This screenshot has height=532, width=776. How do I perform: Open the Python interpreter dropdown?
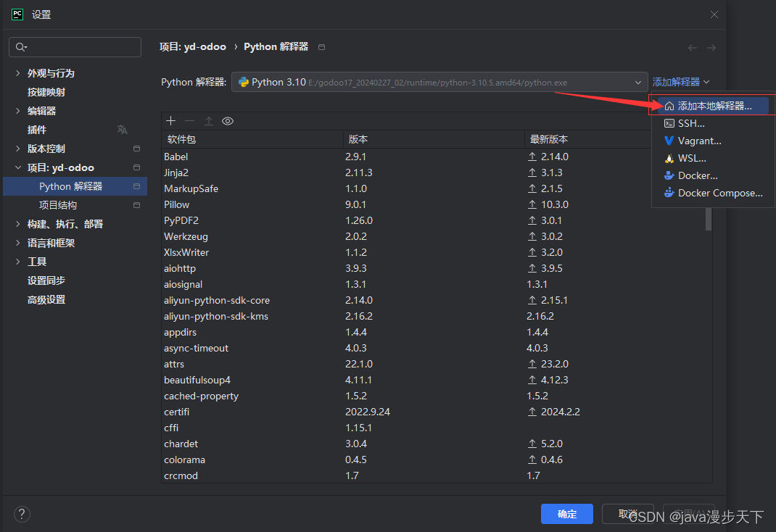coord(439,82)
